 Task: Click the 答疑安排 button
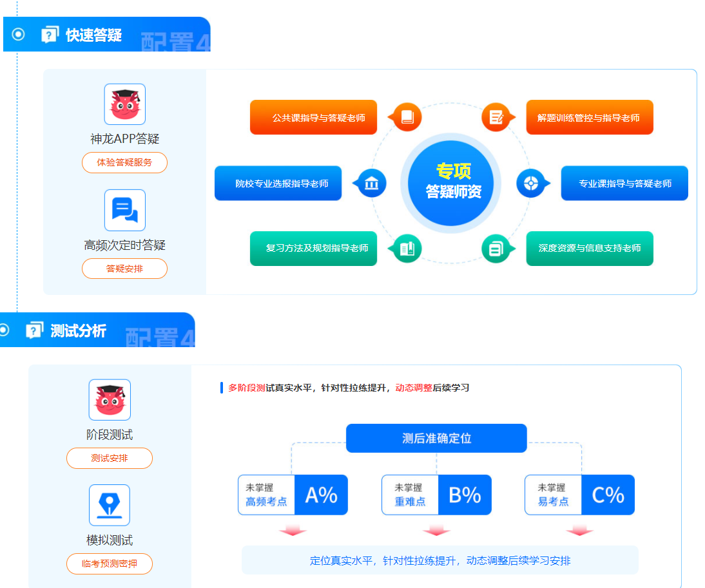pyautogui.click(x=124, y=269)
